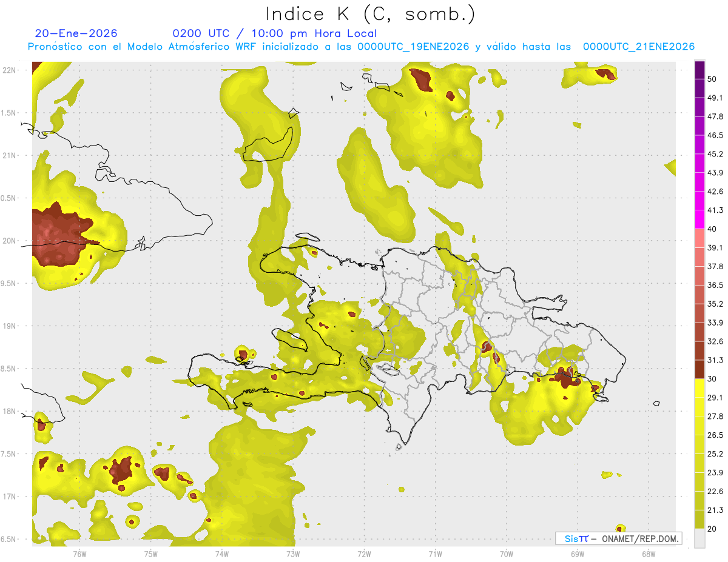
Task: Click the "73W" longitude label
Action: (293, 554)
